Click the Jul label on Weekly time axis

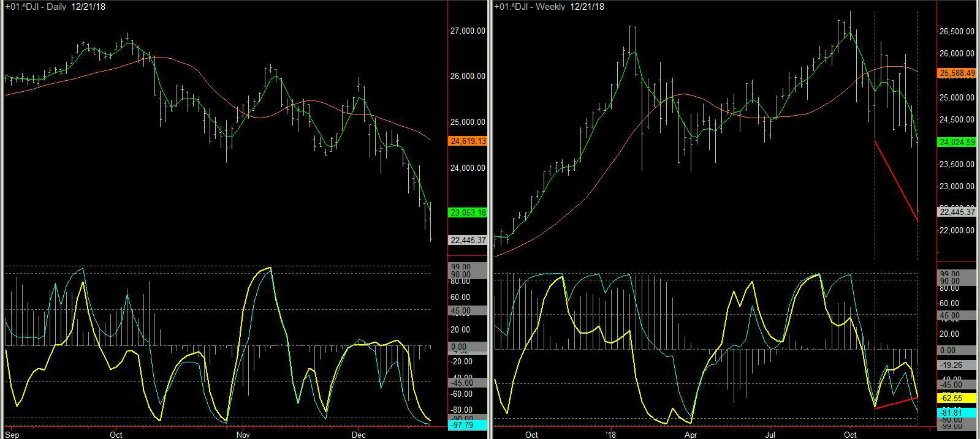pos(770,435)
